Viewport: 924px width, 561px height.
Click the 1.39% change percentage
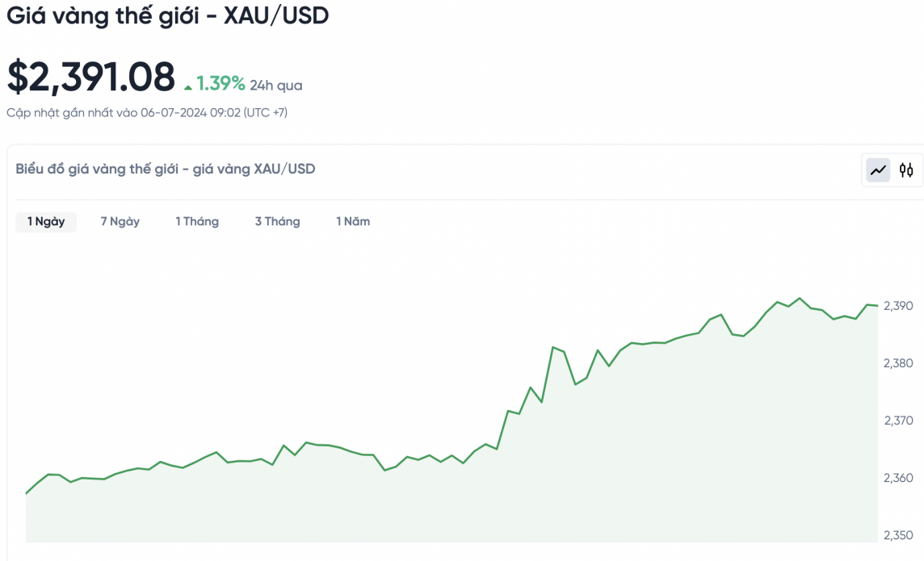coord(220,83)
